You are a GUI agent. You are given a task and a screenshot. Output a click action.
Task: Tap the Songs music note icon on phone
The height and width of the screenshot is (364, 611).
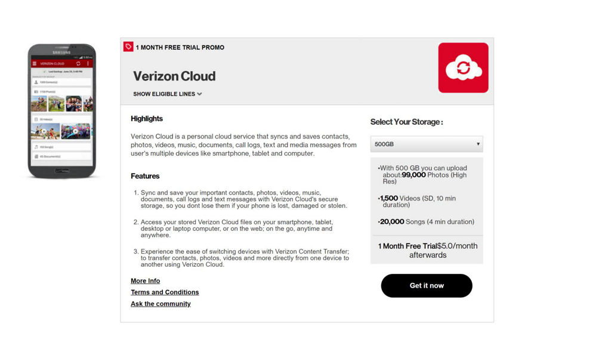(x=36, y=146)
